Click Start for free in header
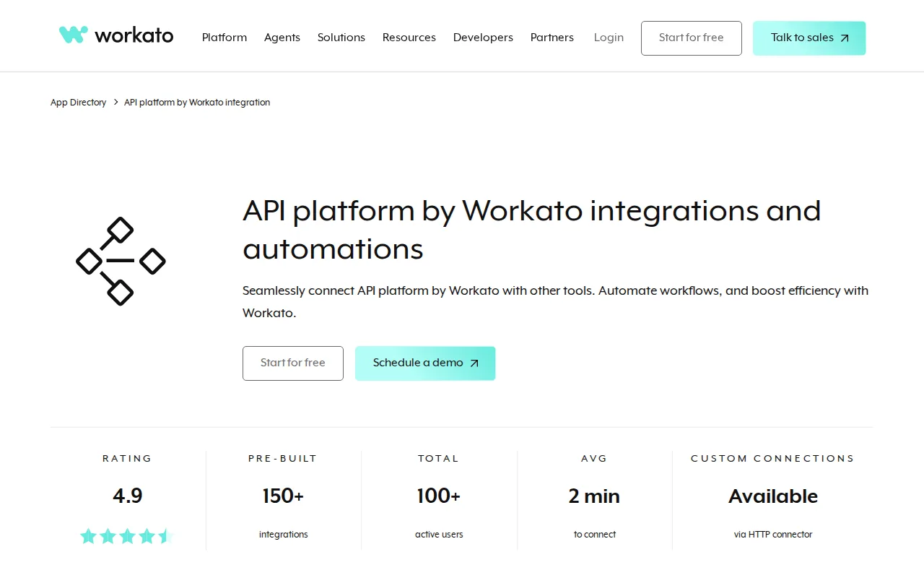 tap(692, 38)
